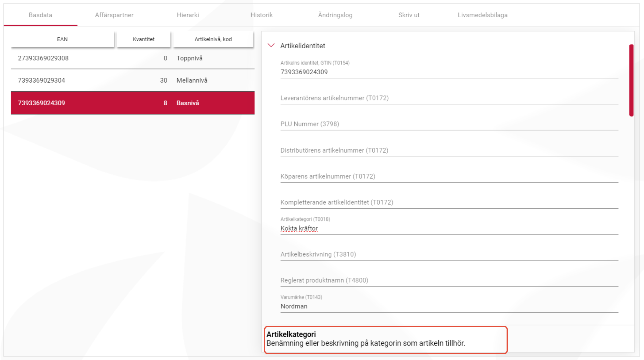Sort by the EAN column header

[x=62, y=39]
